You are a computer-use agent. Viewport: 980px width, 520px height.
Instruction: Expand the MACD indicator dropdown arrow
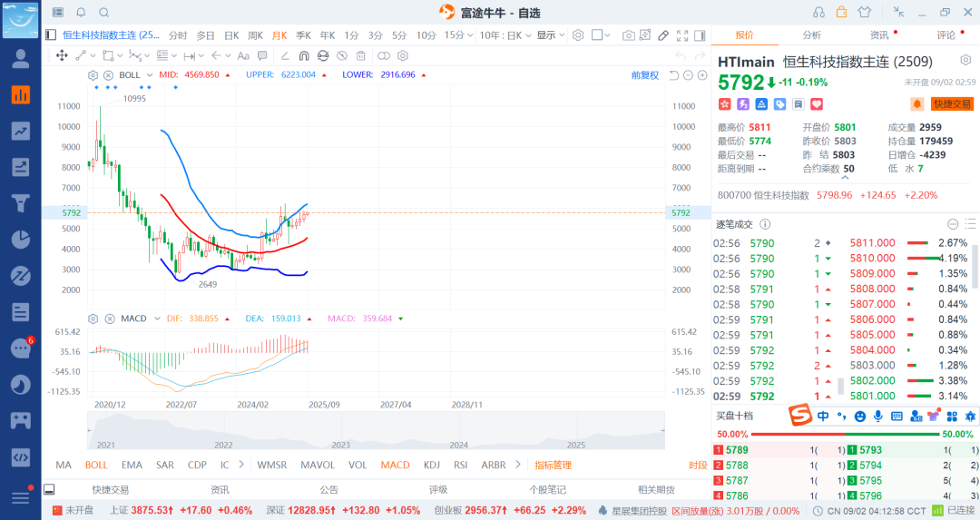tap(157, 319)
